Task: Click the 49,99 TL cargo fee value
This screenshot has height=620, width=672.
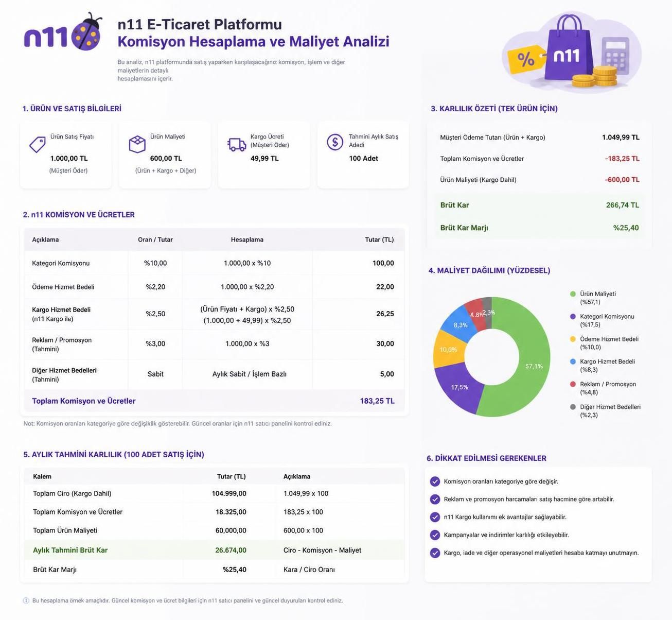Action: click(264, 158)
